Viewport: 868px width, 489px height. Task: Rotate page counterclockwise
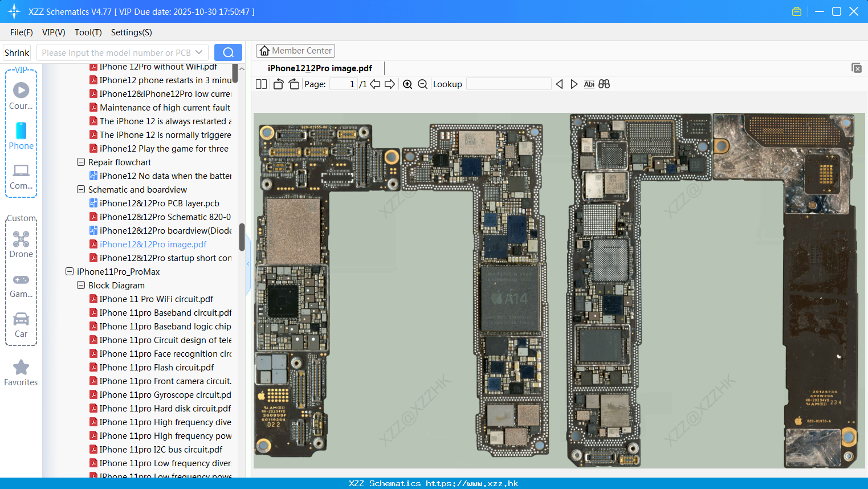coord(278,84)
